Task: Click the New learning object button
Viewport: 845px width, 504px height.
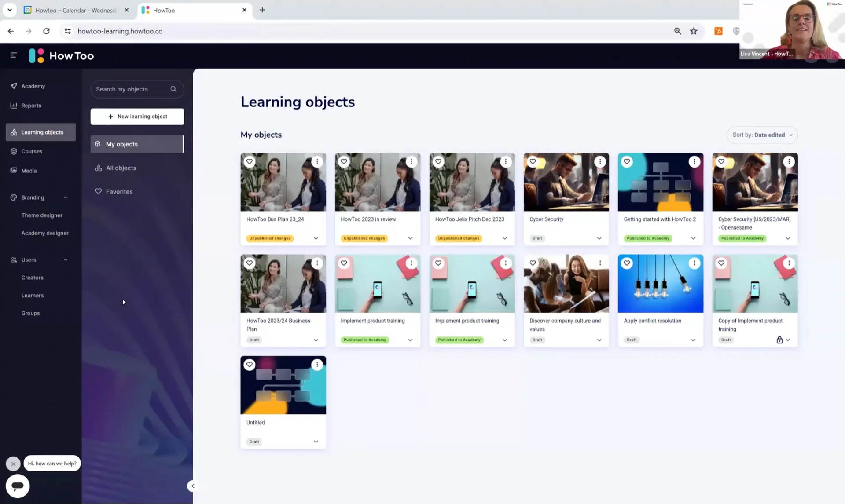Action: coord(137,116)
